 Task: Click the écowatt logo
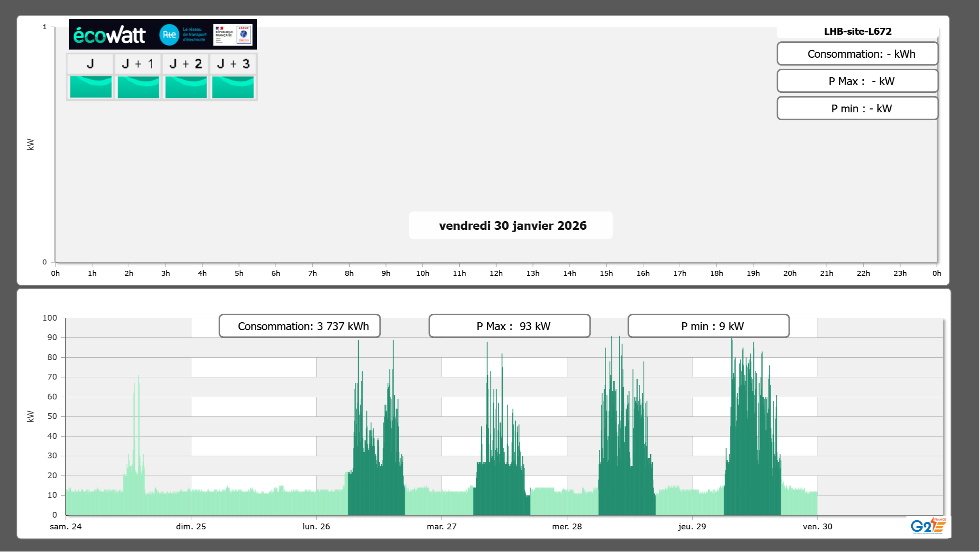tap(110, 35)
